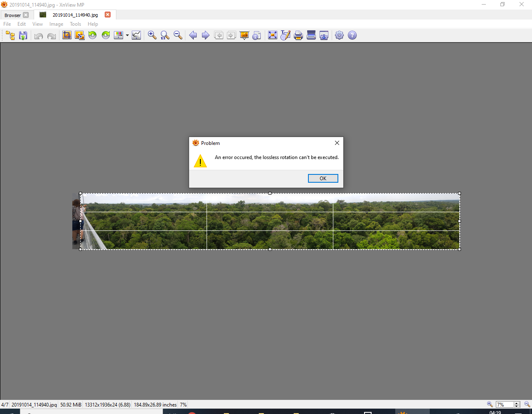Open the color adjustment tool
The width and height of the screenshot is (532, 414).
click(118, 35)
